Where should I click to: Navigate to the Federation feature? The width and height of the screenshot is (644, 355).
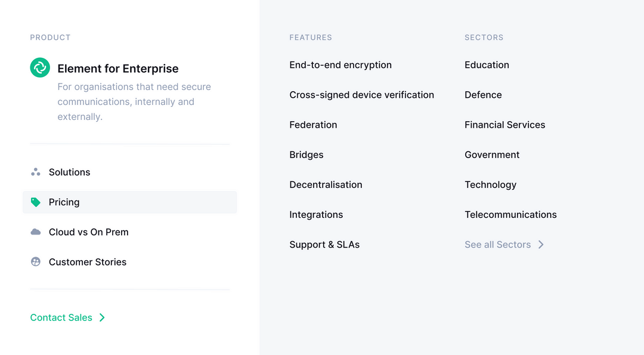coord(313,125)
